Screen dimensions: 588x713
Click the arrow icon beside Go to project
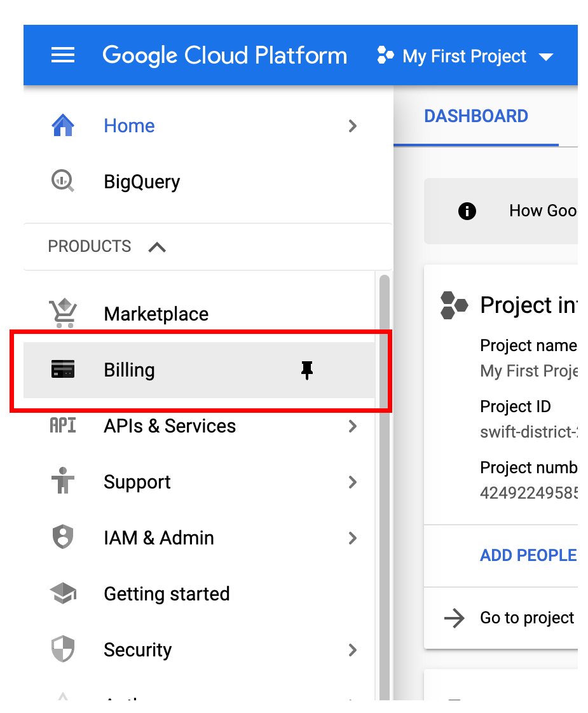(455, 618)
